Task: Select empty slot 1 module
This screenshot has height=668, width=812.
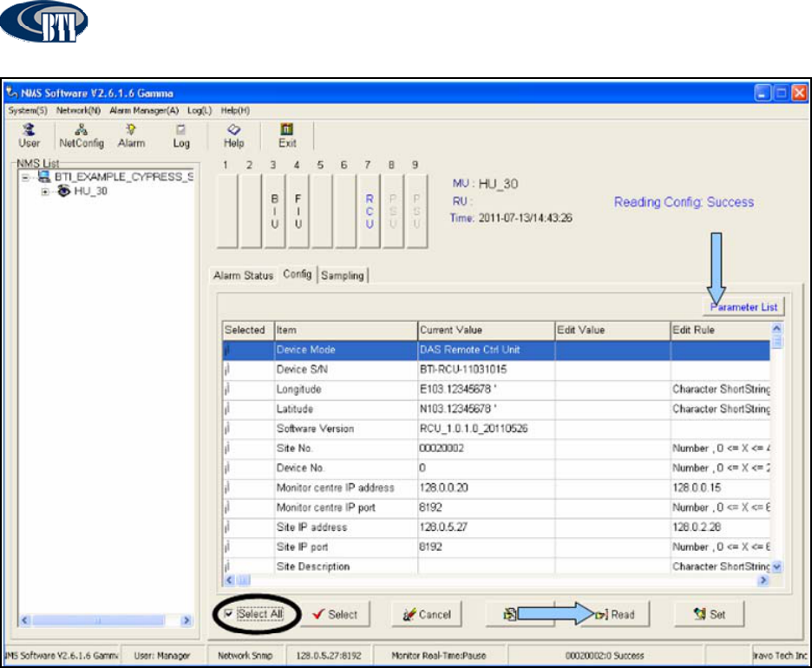Action: (226, 212)
